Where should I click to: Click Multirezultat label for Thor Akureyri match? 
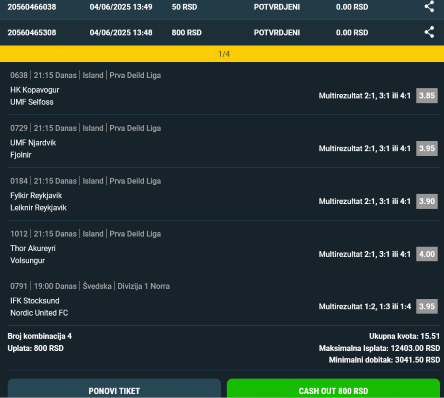coord(365,254)
